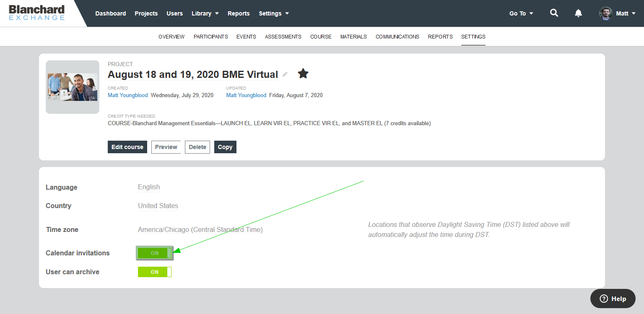Click the Copy button

coord(225,147)
